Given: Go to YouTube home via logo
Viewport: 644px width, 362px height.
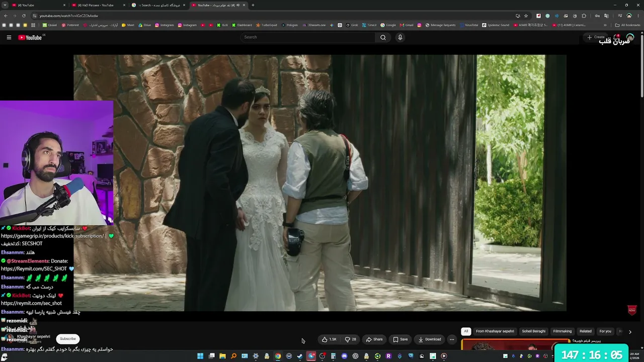Looking at the screenshot, I should (30, 37).
